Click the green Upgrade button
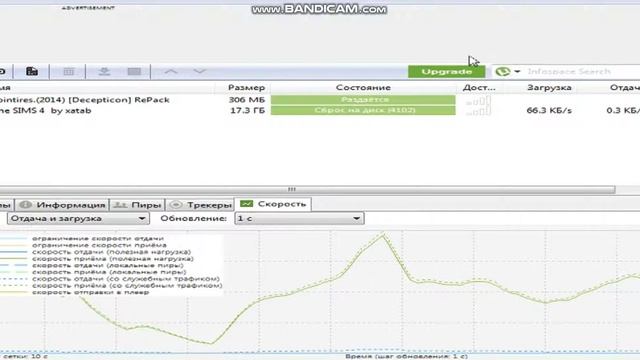Image resolution: width=640 pixels, height=360 pixels. pos(447,71)
